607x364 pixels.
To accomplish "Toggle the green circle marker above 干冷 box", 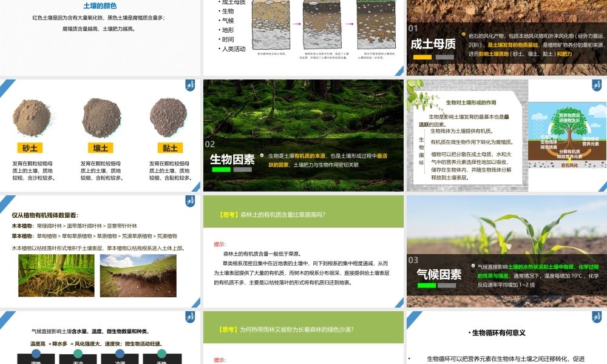I will 78,352.
